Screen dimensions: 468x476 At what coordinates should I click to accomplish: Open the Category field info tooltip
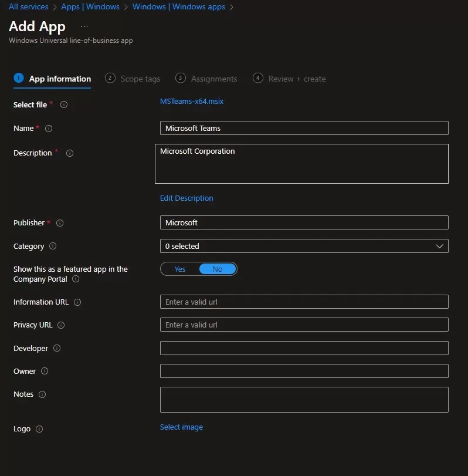point(53,247)
